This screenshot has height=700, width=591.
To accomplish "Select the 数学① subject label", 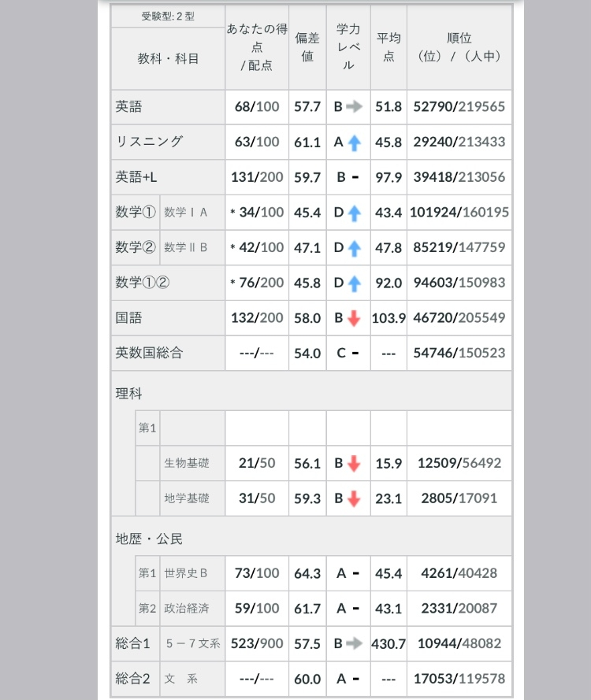I will 136,212.
